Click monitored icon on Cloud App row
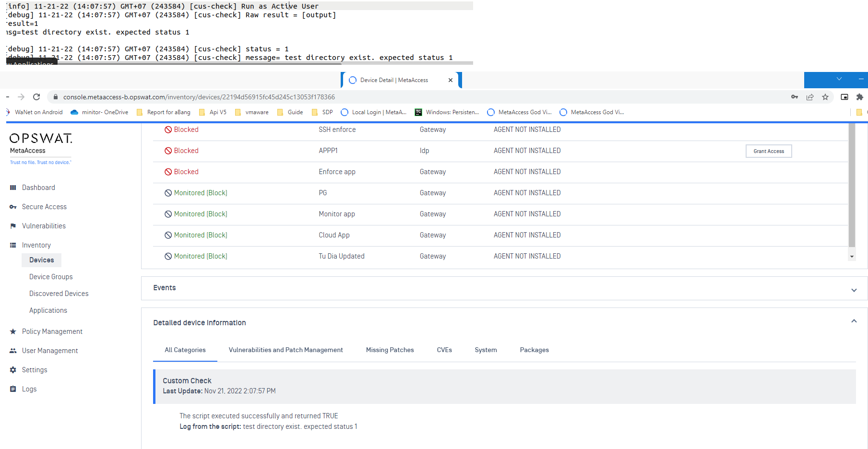Image resolution: width=868 pixels, height=449 pixels. (x=168, y=235)
